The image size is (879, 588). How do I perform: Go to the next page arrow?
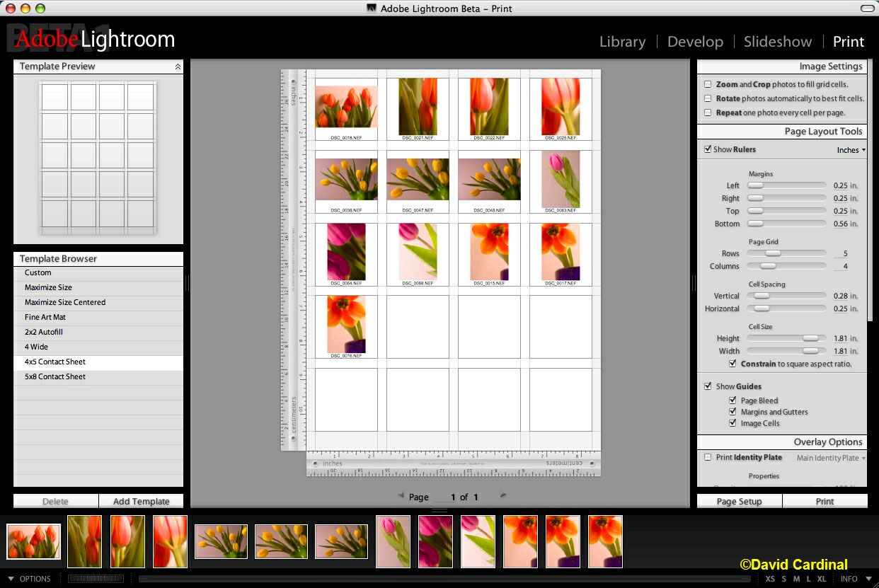[x=503, y=496]
